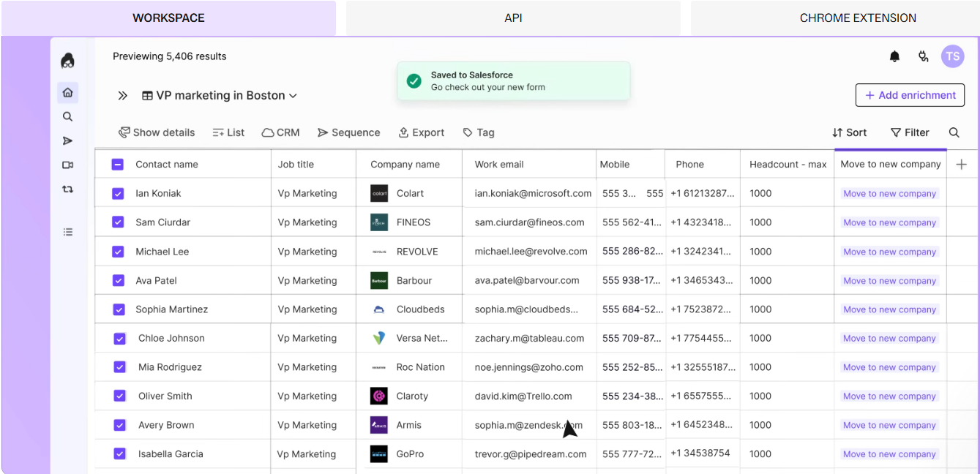Click the Versa Networks company logo
980x474 pixels.
pyautogui.click(x=379, y=338)
